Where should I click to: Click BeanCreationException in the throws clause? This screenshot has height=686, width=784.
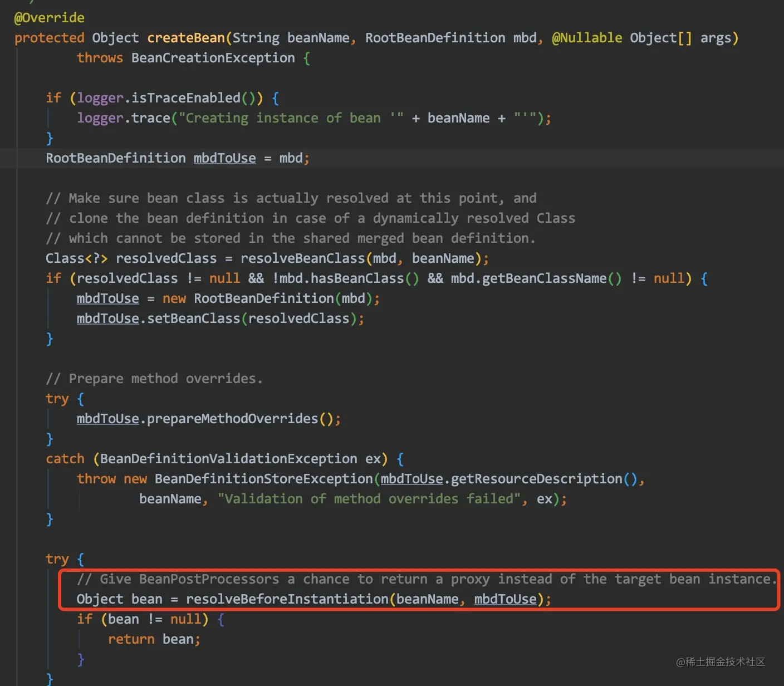click(213, 58)
